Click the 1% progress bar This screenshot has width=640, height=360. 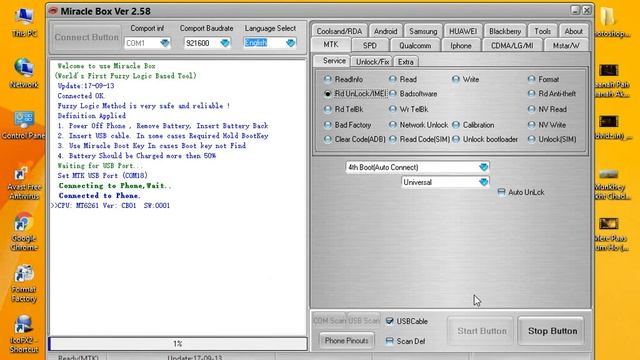tap(178, 344)
